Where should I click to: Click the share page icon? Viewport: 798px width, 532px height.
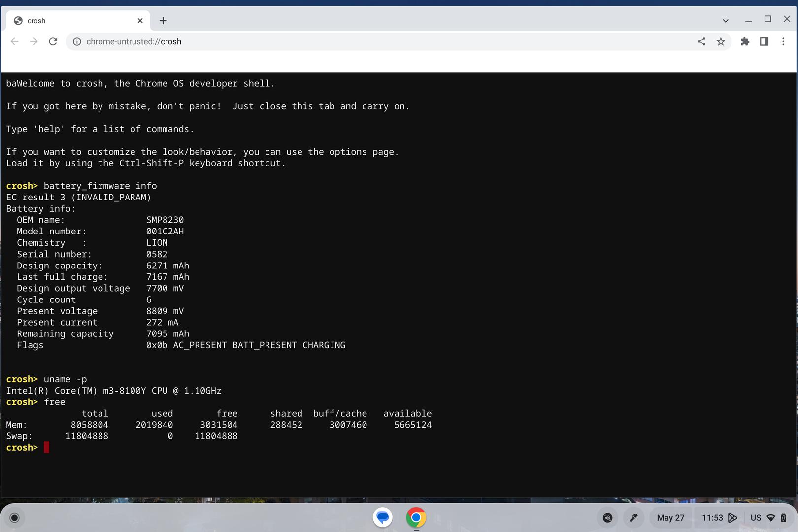pos(701,41)
